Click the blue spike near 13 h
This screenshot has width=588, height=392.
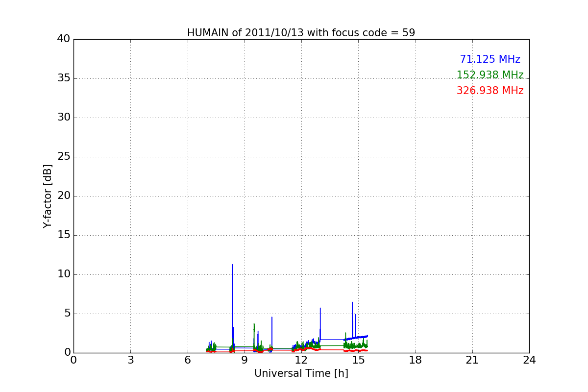point(320,323)
